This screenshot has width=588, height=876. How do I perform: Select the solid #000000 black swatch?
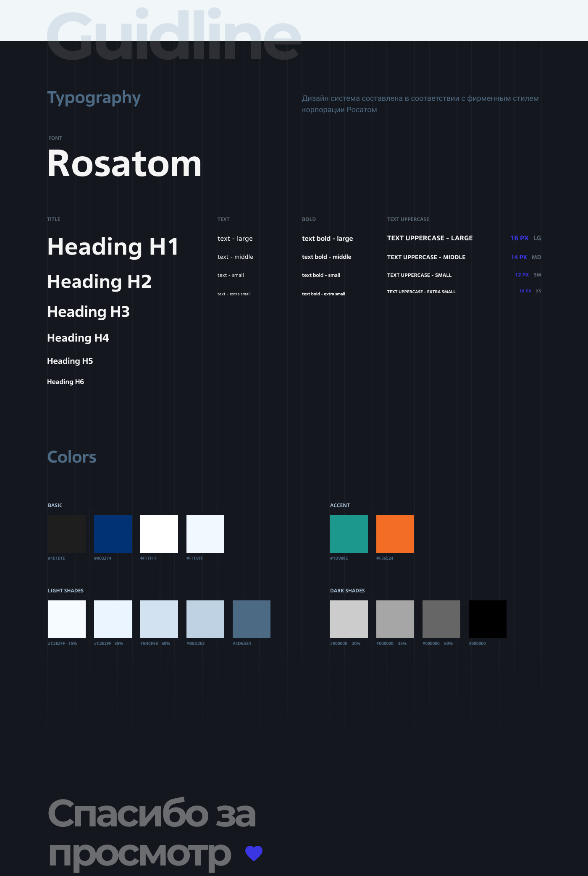click(488, 619)
